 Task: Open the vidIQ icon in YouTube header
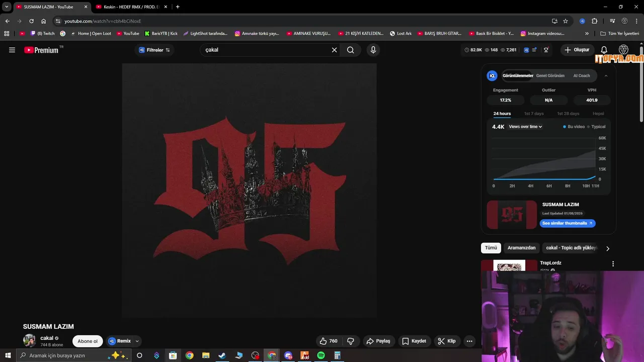pyautogui.click(x=526, y=50)
